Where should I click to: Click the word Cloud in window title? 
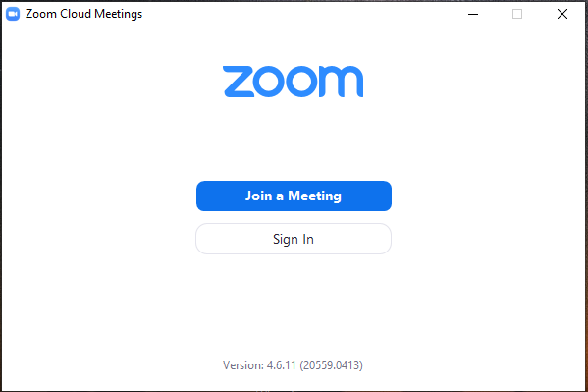(76, 14)
